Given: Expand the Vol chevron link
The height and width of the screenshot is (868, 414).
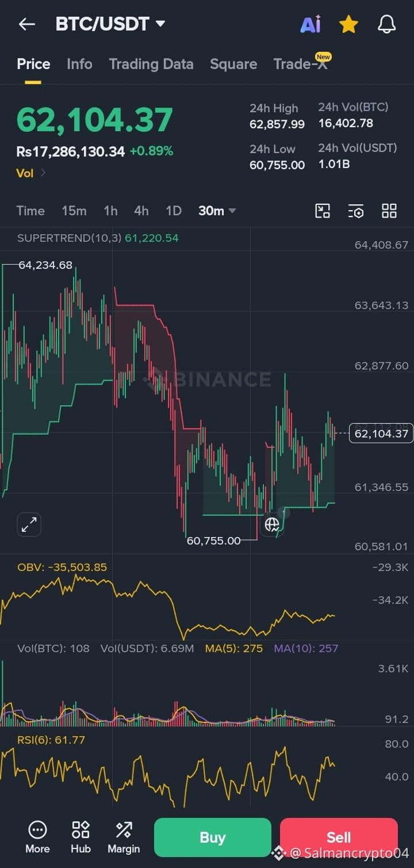Looking at the screenshot, I should (31, 173).
